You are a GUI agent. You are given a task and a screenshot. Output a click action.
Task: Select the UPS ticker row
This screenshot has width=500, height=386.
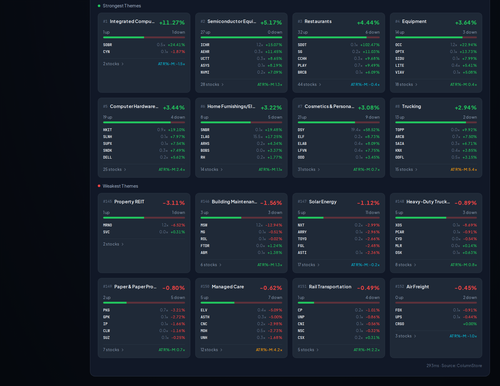(x=436, y=317)
